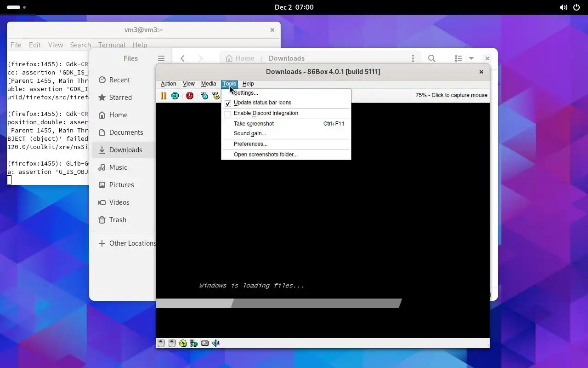The height and width of the screenshot is (368, 588).
Task: Click Home breadcrumb in Files path bar
Action: point(240,58)
